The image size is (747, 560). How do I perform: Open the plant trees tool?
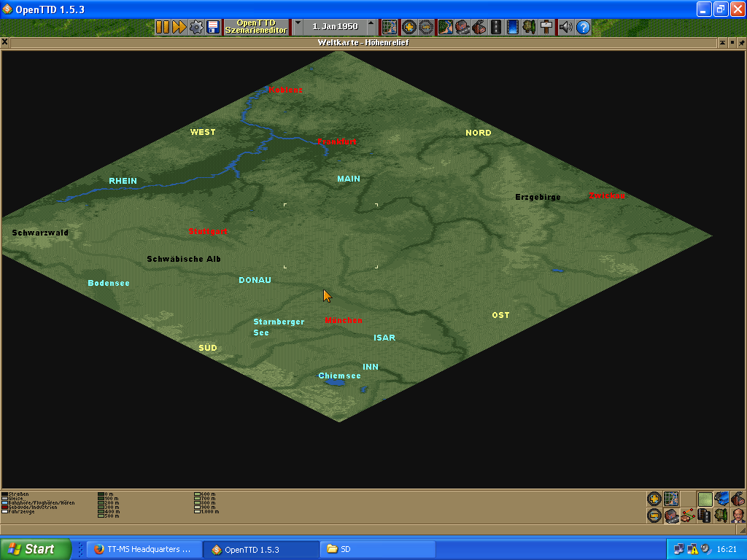point(530,27)
